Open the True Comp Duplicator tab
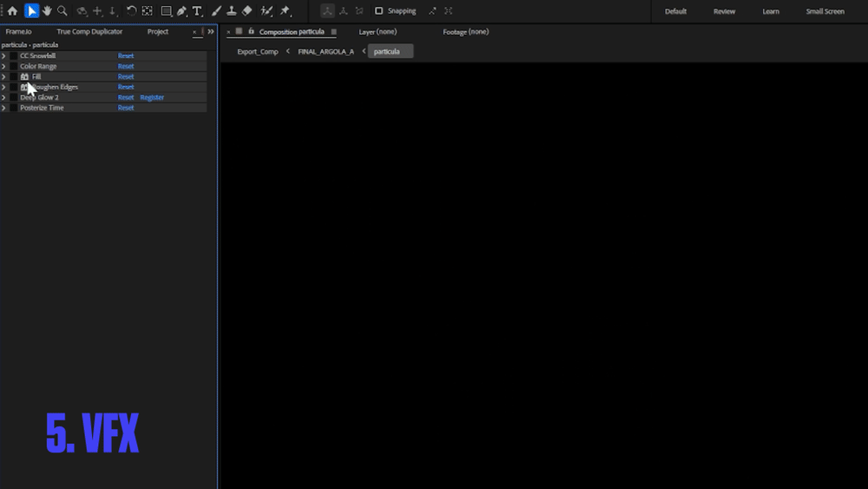868x489 pixels. click(x=89, y=31)
